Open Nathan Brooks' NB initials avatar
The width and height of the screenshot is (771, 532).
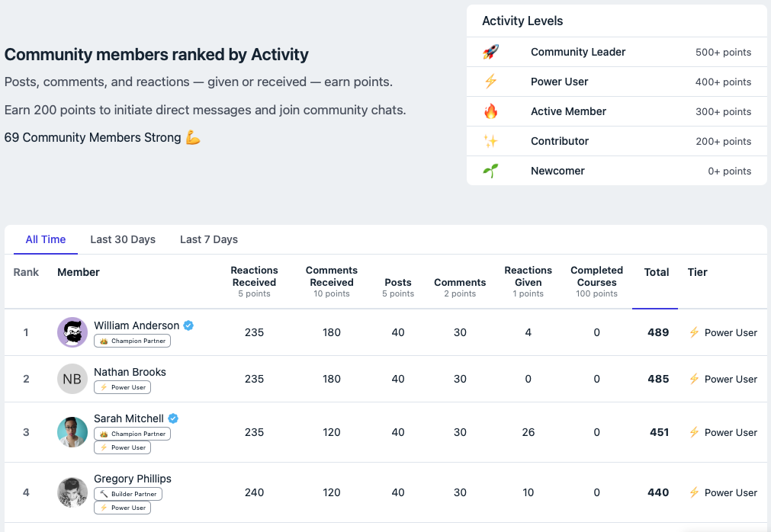pos(72,379)
